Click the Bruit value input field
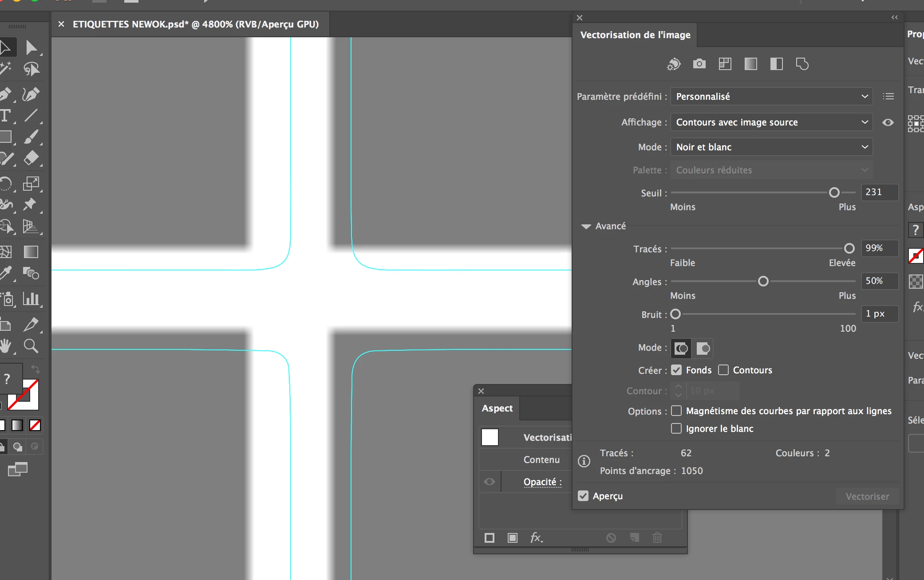Viewport: 924px width, 580px height. 879,314
